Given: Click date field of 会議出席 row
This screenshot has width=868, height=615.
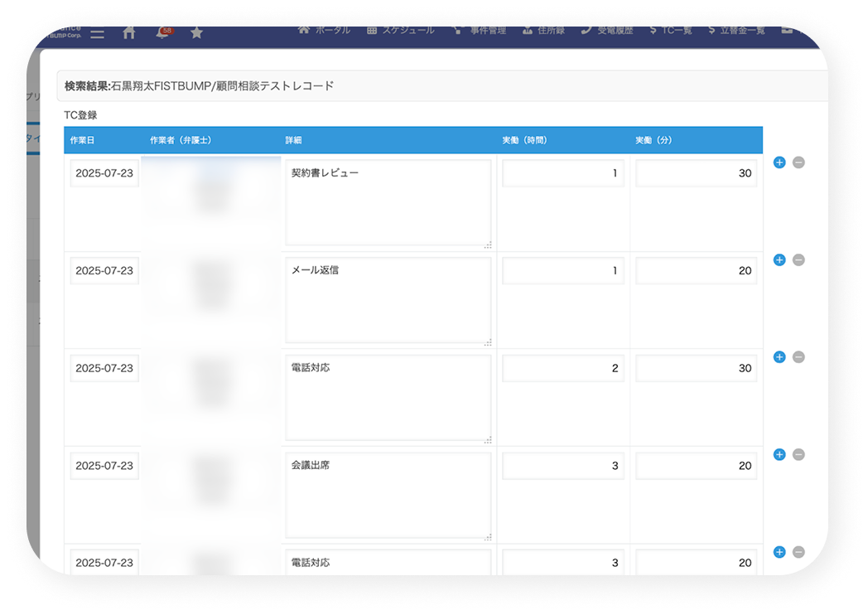Looking at the screenshot, I should [x=104, y=466].
